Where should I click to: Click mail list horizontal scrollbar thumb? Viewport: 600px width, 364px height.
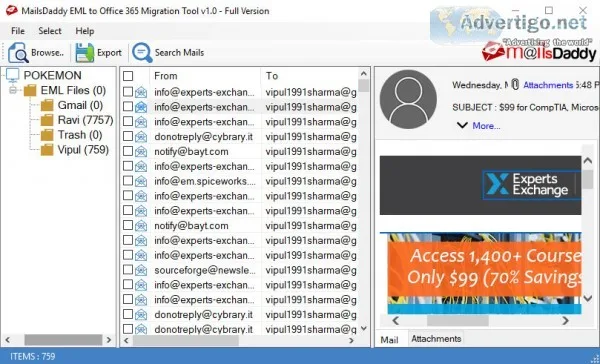click(186, 340)
